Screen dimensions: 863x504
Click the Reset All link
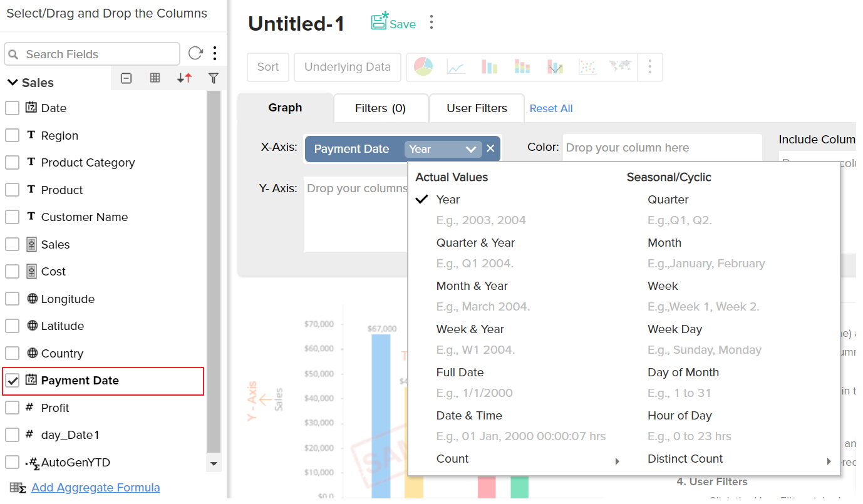(551, 108)
